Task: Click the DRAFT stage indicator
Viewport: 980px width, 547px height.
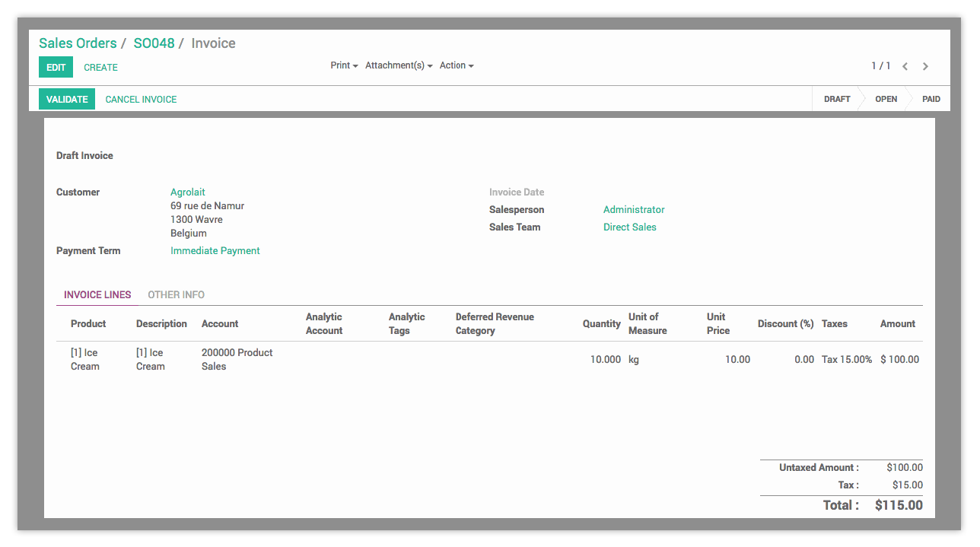Action: [x=837, y=99]
